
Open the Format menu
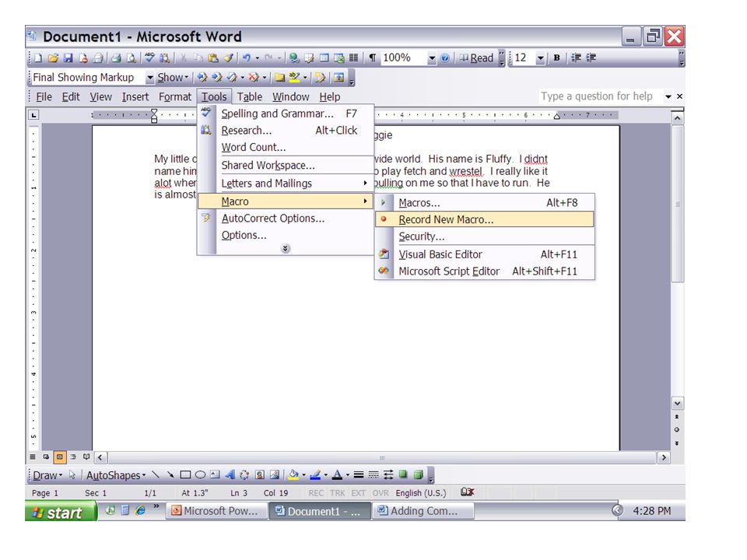pos(175,96)
